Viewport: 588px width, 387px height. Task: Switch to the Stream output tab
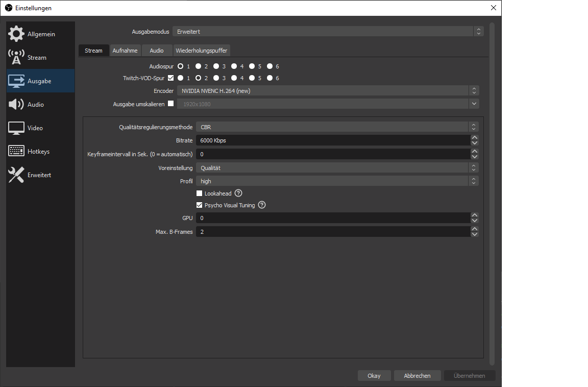(93, 50)
